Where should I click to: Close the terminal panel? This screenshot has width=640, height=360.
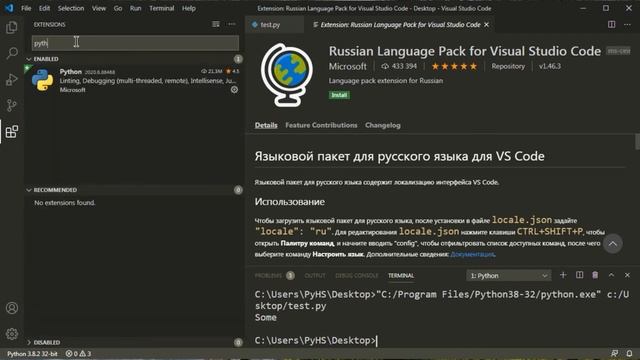click(x=627, y=275)
